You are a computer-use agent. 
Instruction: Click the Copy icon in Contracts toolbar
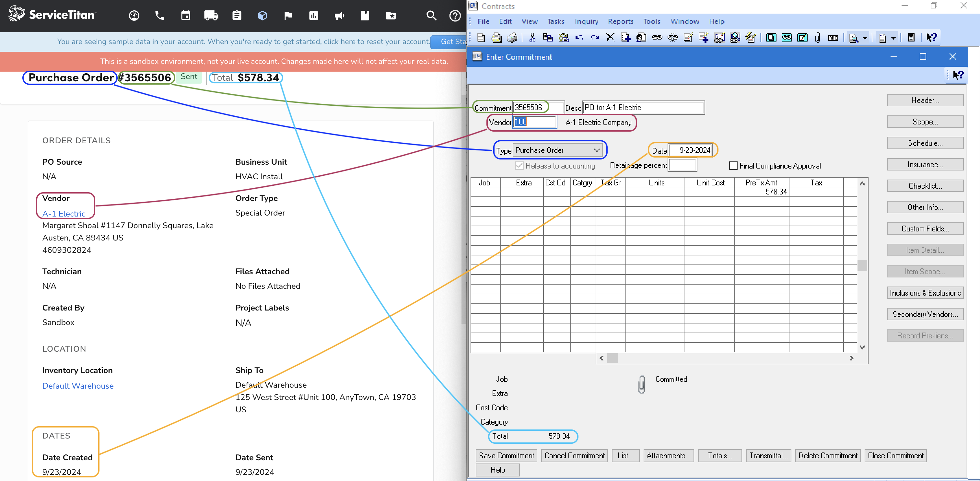548,38
